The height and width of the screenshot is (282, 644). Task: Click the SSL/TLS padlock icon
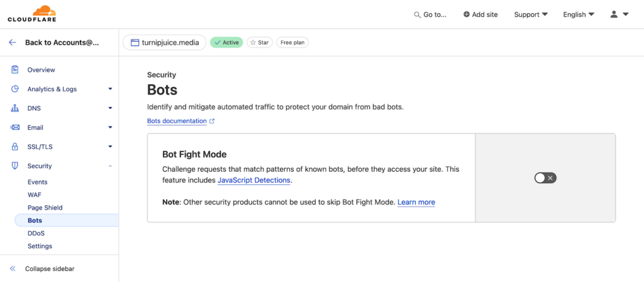tap(15, 146)
